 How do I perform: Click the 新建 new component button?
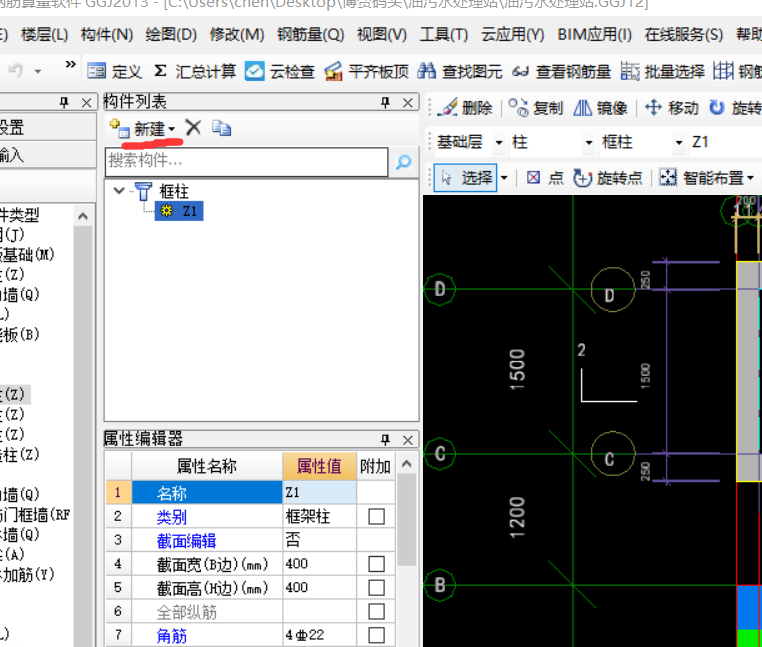(141, 129)
